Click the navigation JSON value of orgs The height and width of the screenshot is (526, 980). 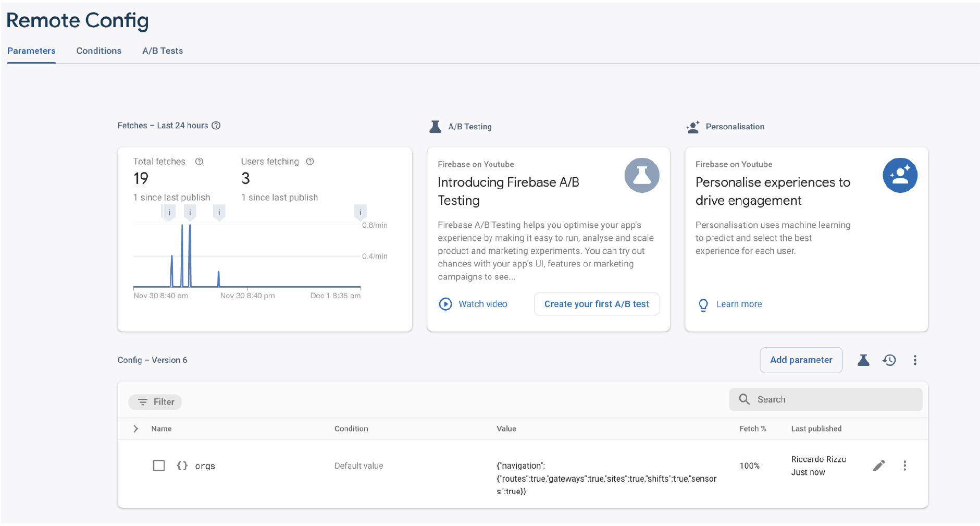point(606,479)
